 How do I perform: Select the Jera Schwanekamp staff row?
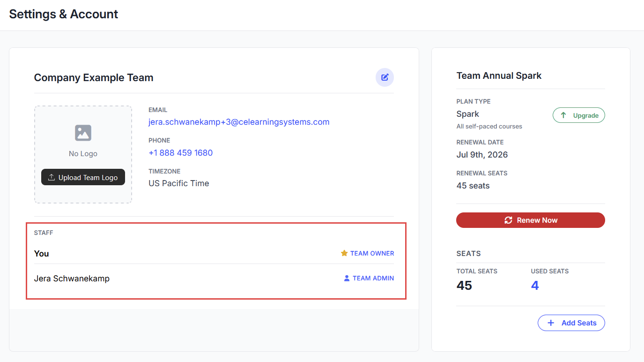[x=214, y=278]
